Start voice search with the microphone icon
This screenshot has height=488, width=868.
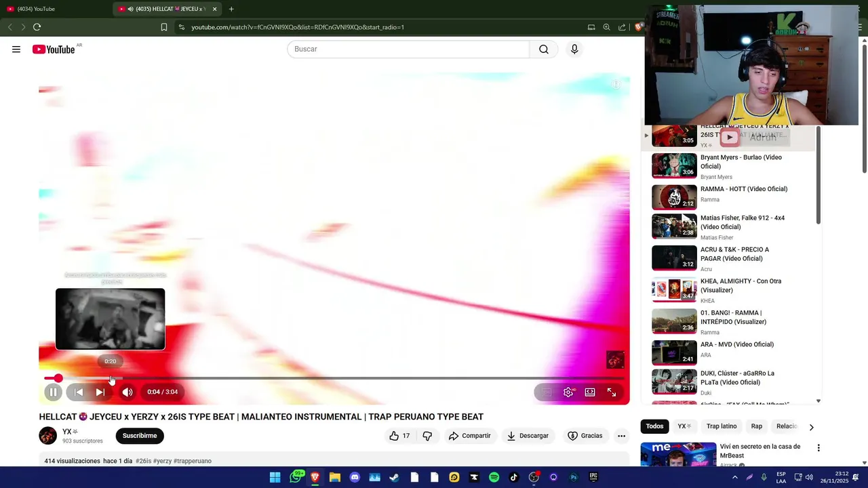tap(574, 49)
